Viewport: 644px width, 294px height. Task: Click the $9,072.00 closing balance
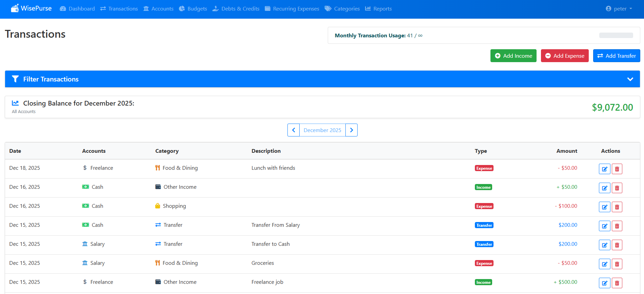pyautogui.click(x=612, y=107)
